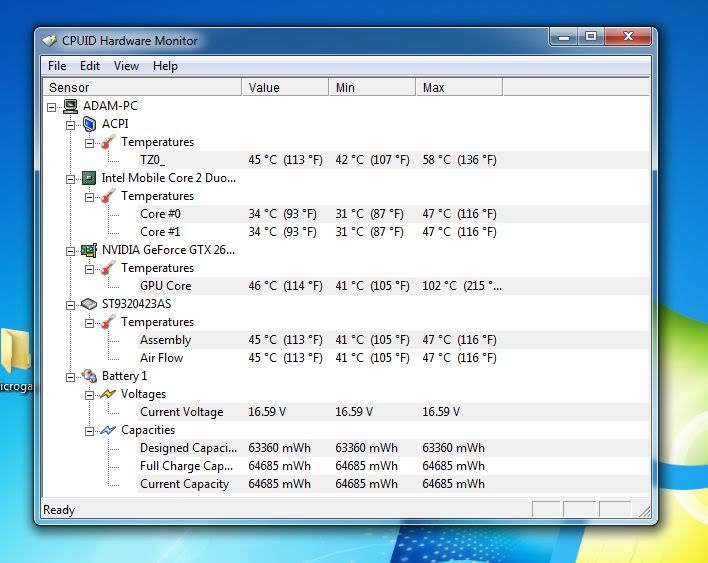Click the Current Voltage value 16.59 V
The height and width of the screenshot is (563, 708).
pyautogui.click(x=267, y=412)
